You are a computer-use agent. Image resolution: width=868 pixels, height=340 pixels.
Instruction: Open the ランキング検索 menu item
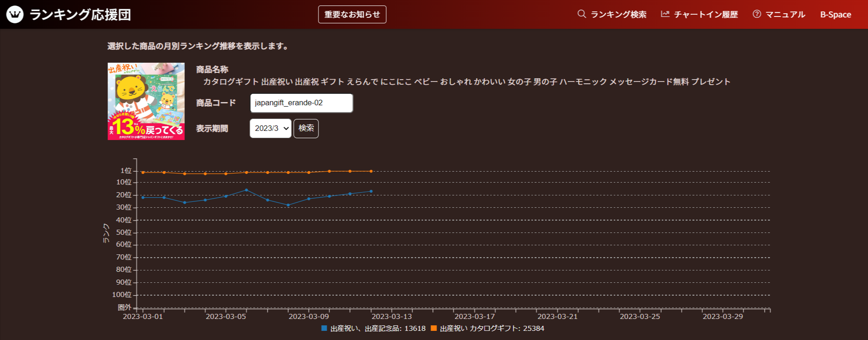pos(618,15)
